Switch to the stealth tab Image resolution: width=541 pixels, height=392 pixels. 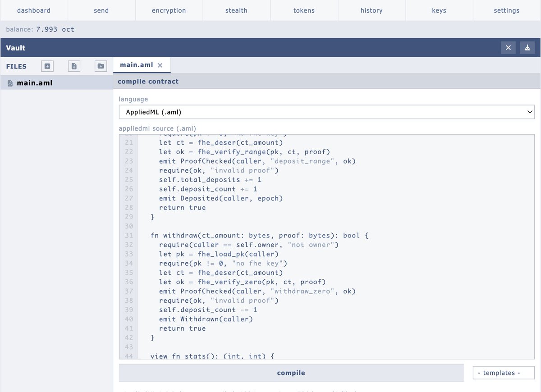coord(237,10)
